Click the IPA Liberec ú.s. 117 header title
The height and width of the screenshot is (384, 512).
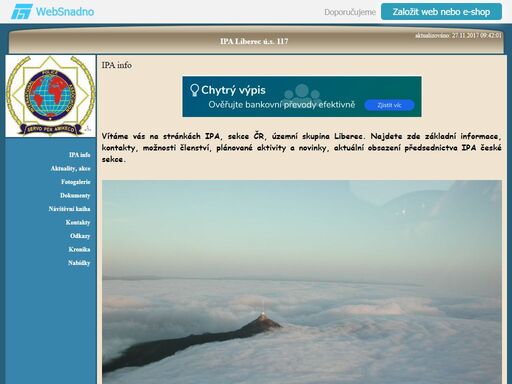click(x=254, y=42)
